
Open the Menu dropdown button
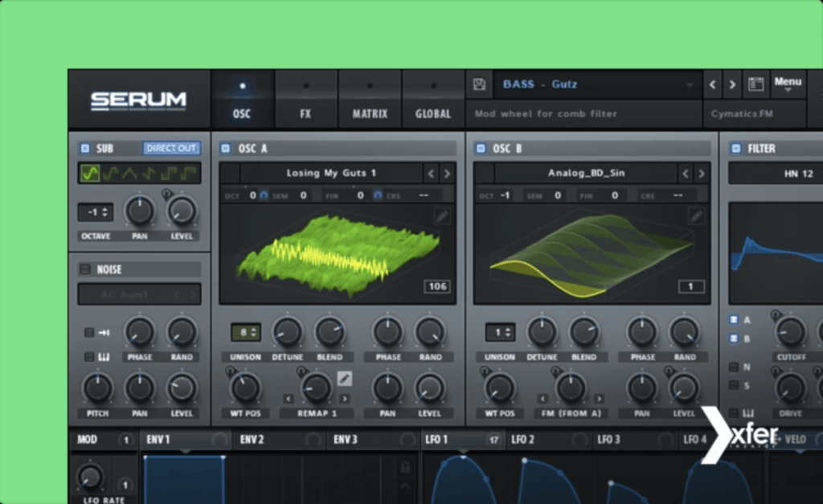[788, 84]
